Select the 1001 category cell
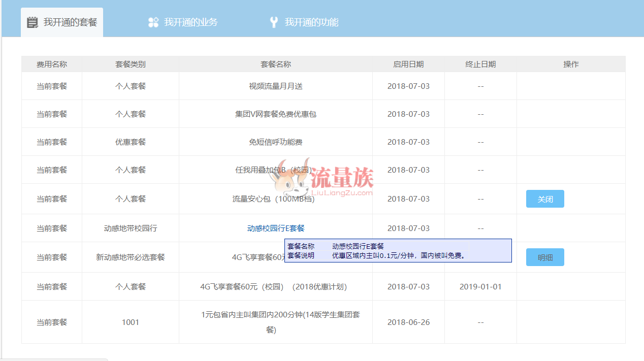Viewport: 644px width, 361px height. [x=131, y=322]
